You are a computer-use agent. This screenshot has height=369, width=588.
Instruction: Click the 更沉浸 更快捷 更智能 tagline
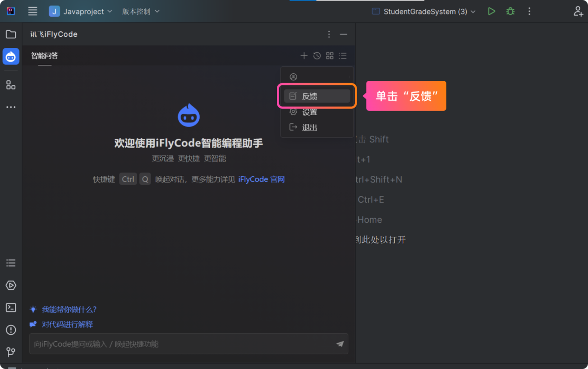click(189, 159)
